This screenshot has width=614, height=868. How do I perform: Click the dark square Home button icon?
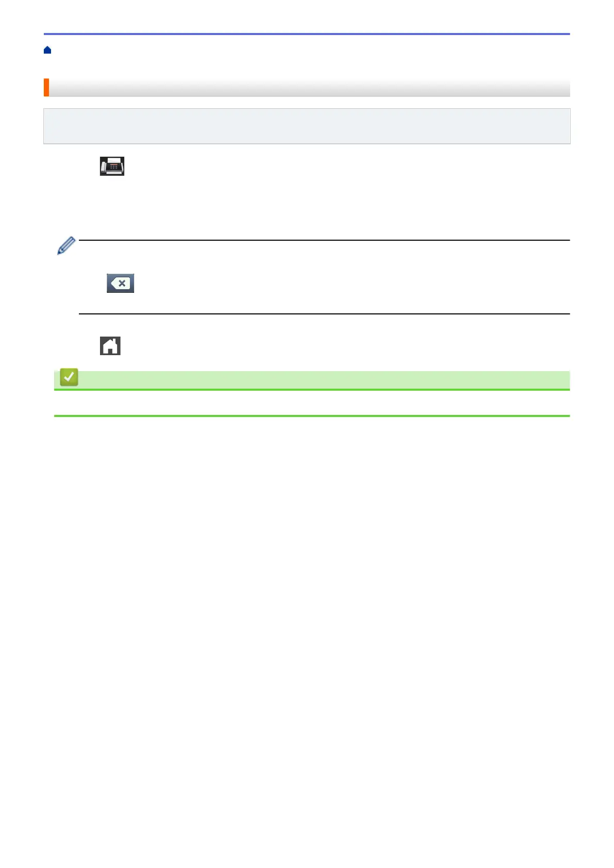pyautogui.click(x=110, y=346)
